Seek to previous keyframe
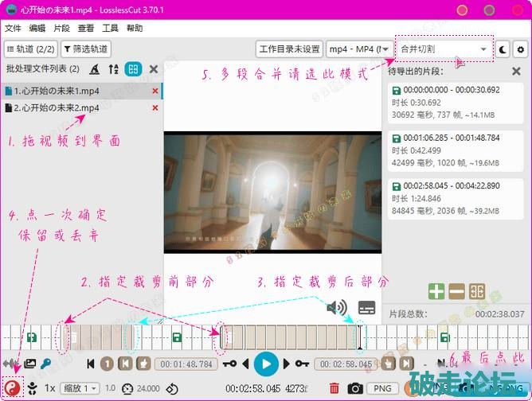Screen dimensions: 532x401 coord(229,364)
